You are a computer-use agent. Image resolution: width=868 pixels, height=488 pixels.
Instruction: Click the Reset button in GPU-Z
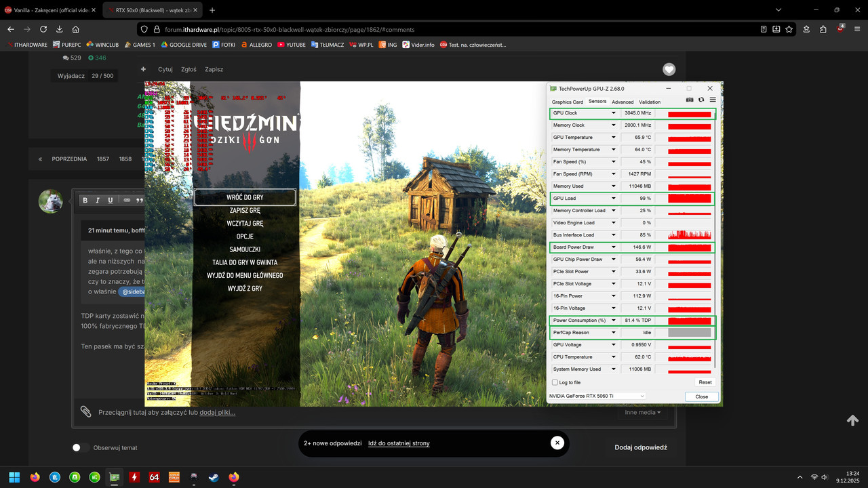point(705,382)
